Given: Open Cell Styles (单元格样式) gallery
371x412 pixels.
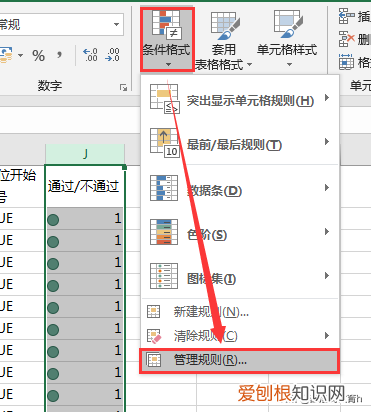Looking at the screenshot, I should pyautogui.click(x=287, y=39).
